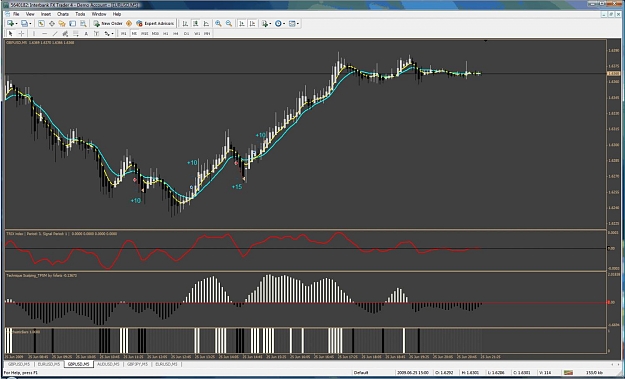Switch timeframe to M30
The image size is (625, 379).
pyautogui.click(x=155, y=33)
